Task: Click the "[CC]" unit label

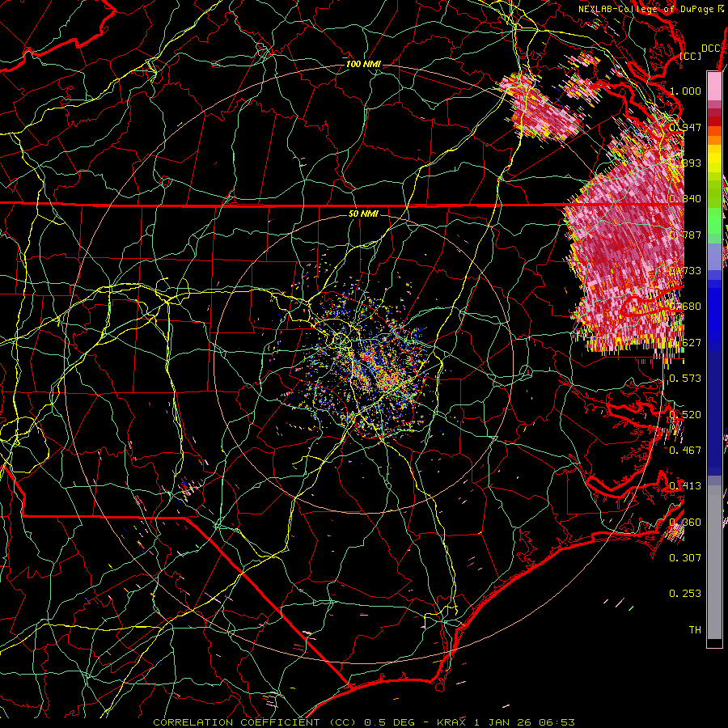Action: (691, 56)
